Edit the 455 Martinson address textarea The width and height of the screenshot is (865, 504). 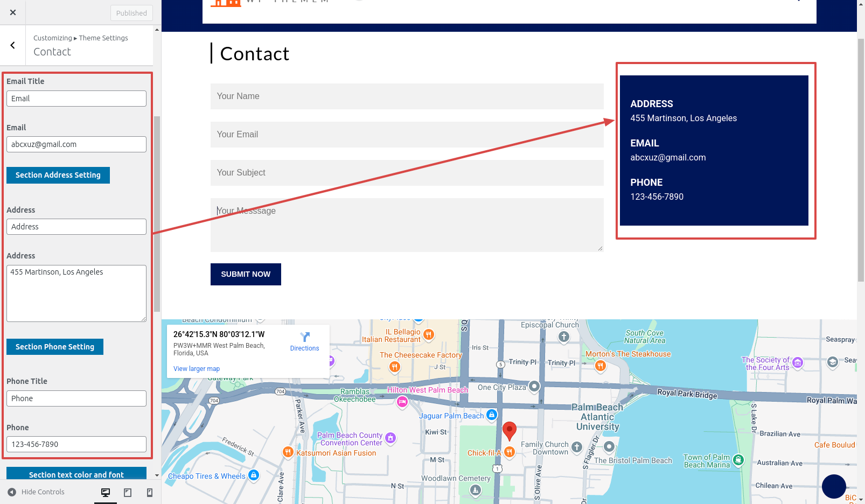[x=76, y=293]
